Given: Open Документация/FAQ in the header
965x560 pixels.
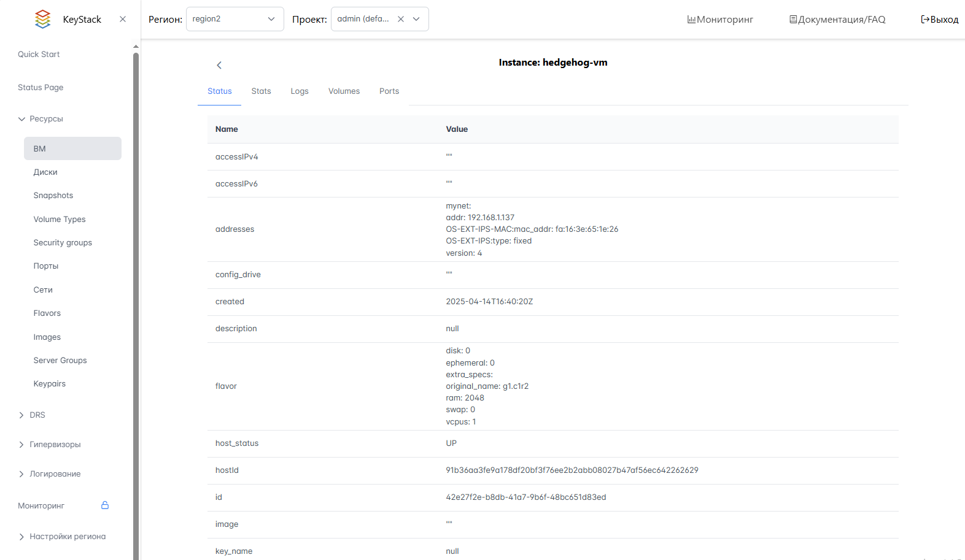Looking at the screenshot, I should click(x=837, y=20).
